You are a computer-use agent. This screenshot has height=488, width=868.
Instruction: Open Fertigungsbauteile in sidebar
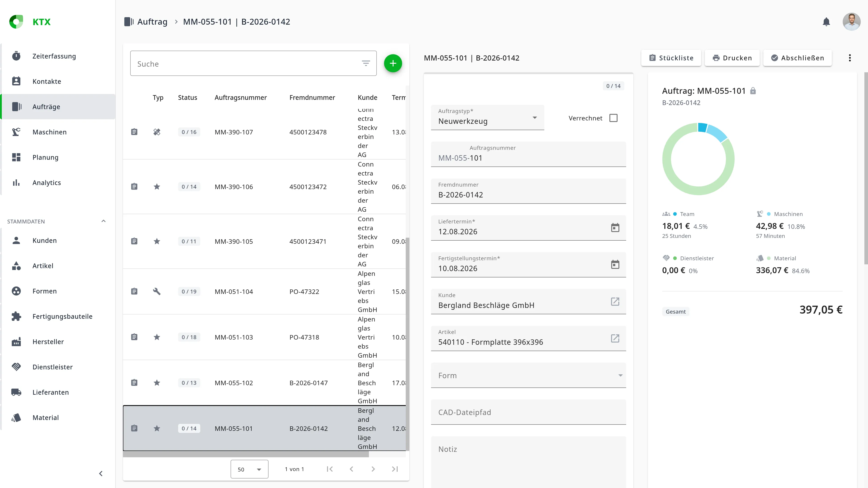[x=58, y=316]
